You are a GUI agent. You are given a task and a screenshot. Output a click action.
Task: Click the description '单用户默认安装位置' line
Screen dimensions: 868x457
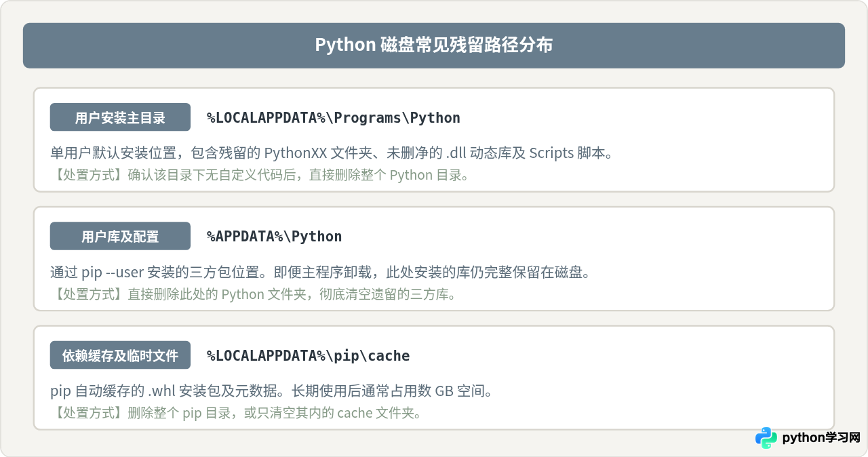pyautogui.click(x=332, y=153)
